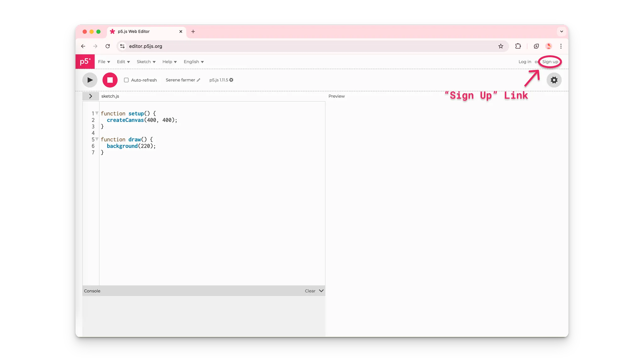644x362 pixels.
Task: Click the Stop button
Action: pyautogui.click(x=110, y=80)
